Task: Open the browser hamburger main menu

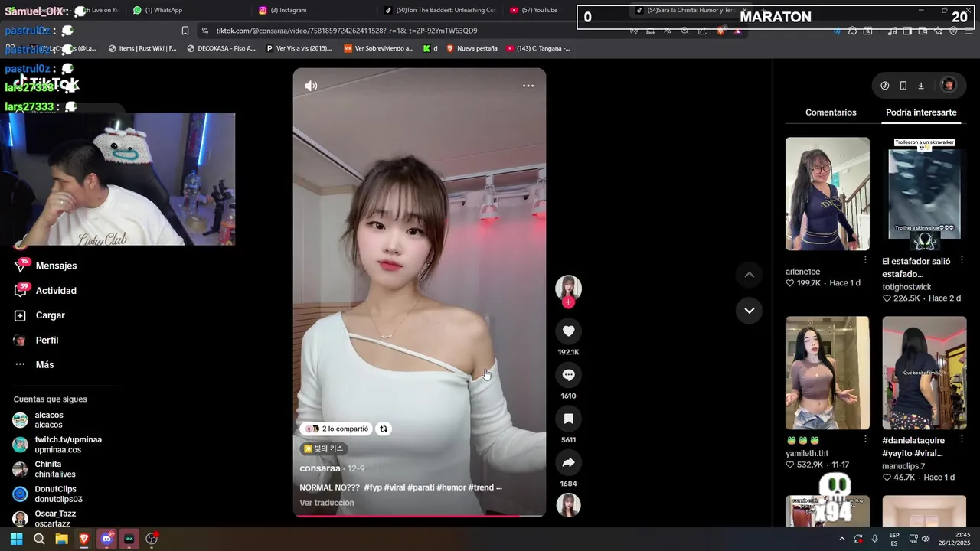Action: point(969,31)
